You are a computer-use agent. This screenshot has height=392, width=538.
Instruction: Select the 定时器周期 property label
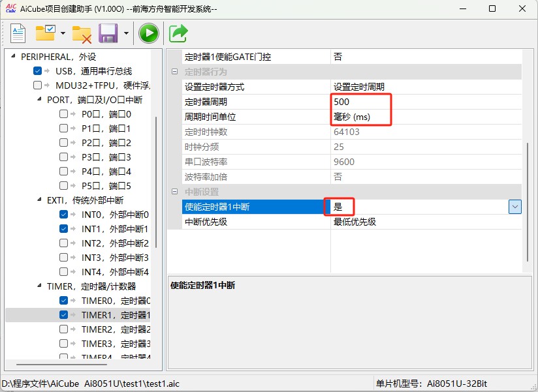206,102
